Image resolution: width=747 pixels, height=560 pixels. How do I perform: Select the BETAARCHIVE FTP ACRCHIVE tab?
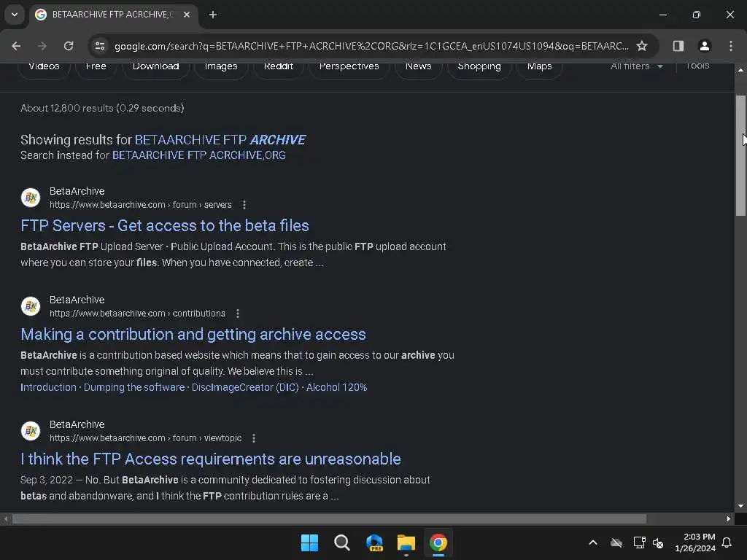pyautogui.click(x=113, y=15)
